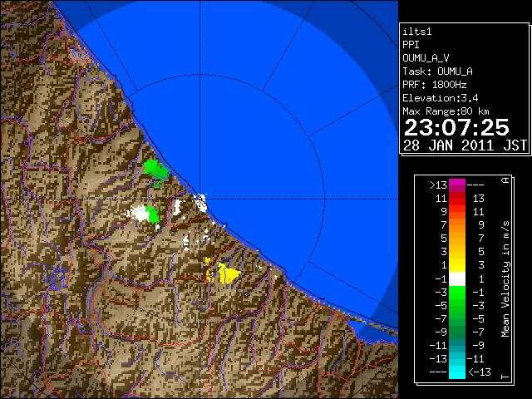Image resolution: width=532 pixels, height=399 pixels.
Task: Click the "ilts1" site label
Action: pyautogui.click(x=417, y=32)
